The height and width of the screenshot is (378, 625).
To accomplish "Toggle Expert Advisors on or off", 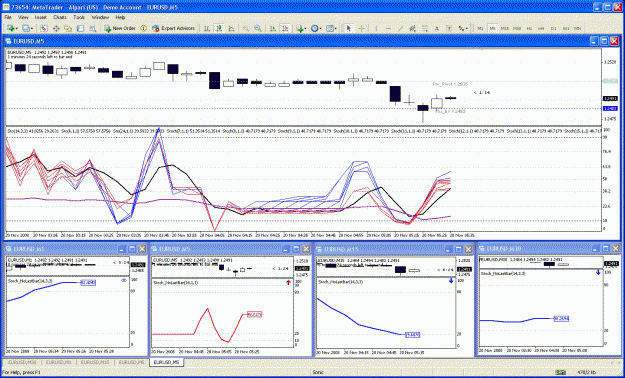I will [173, 28].
